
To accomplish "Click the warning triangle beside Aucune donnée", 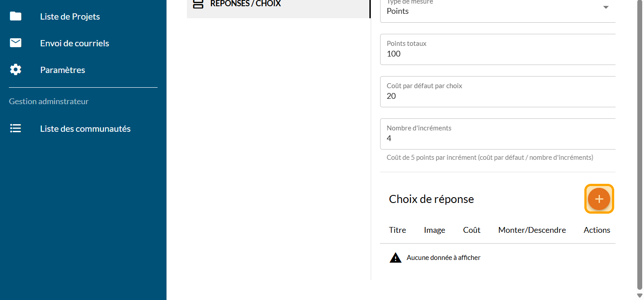I will click(395, 258).
